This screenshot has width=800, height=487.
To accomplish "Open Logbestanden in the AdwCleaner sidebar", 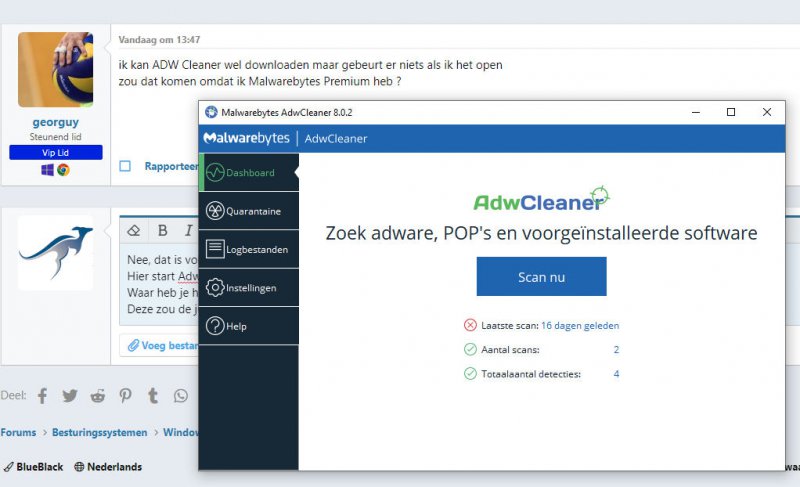I will [248, 249].
